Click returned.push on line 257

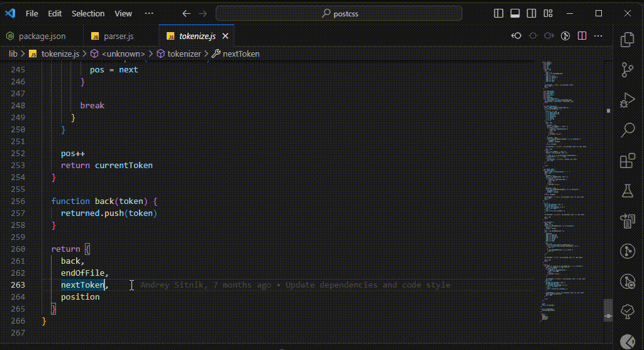coord(92,213)
